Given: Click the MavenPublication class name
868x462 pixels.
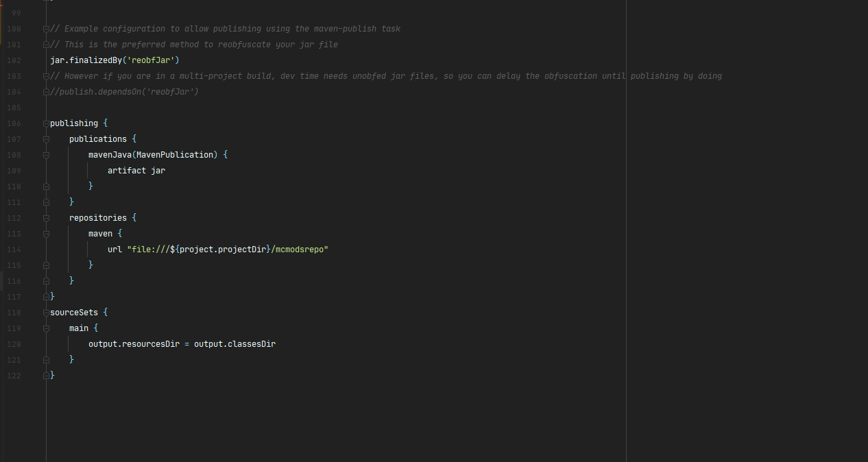Looking at the screenshot, I should [x=174, y=155].
